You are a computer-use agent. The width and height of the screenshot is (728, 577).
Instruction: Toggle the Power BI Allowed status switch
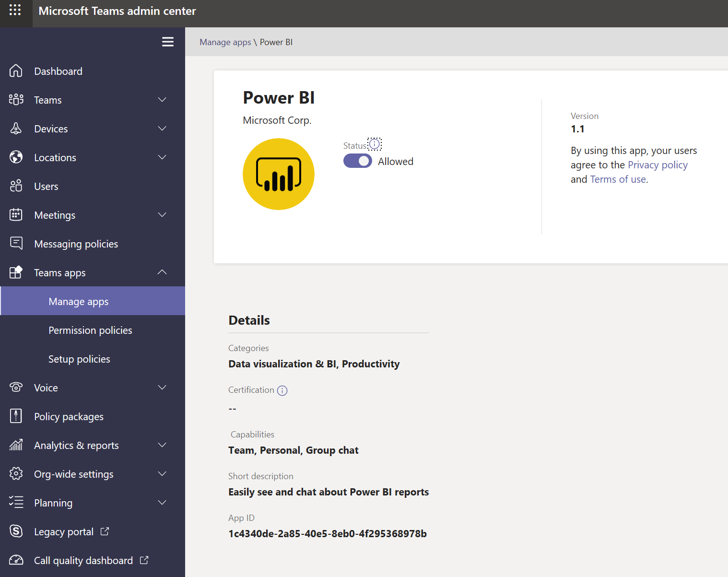point(358,161)
